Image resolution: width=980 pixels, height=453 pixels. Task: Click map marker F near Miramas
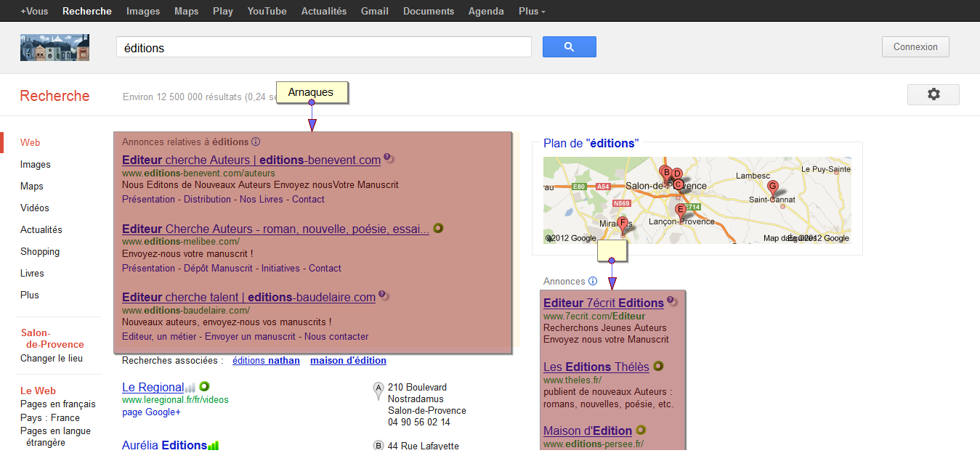point(623,224)
